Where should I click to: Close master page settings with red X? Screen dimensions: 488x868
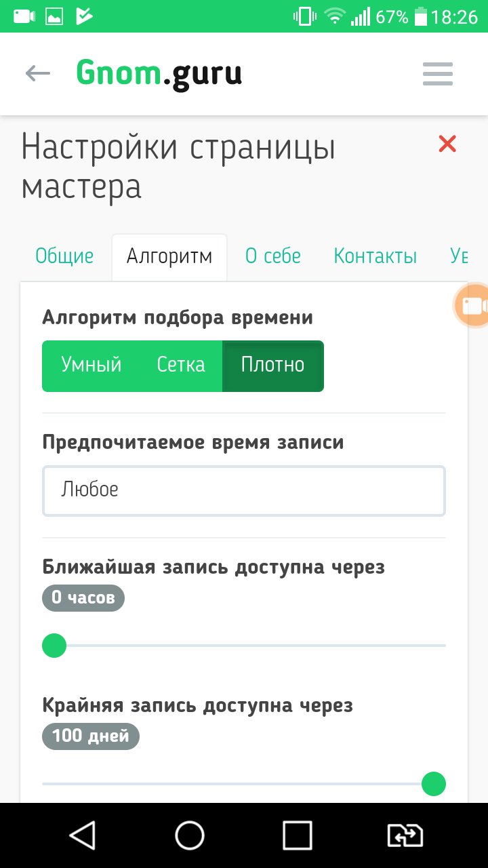pos(447,144)
